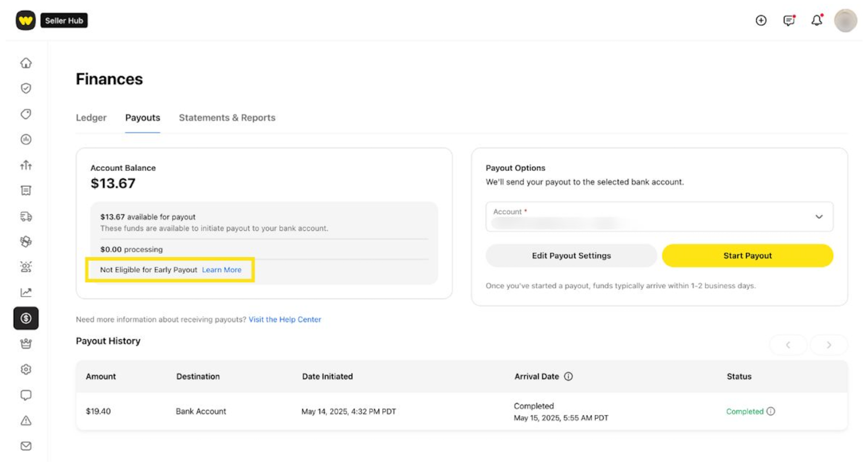Click the settings gear sidebar icon
The image size is (868, 466).
26,369
